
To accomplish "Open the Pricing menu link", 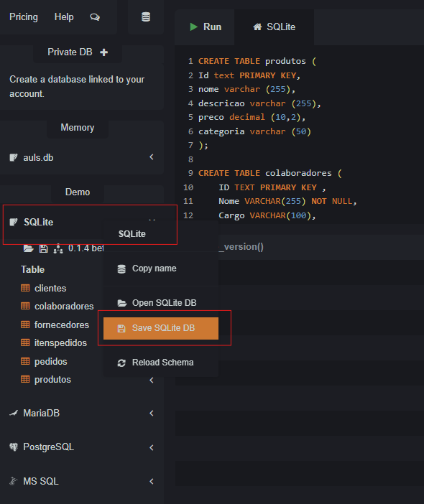I will [x=24, y=17].
